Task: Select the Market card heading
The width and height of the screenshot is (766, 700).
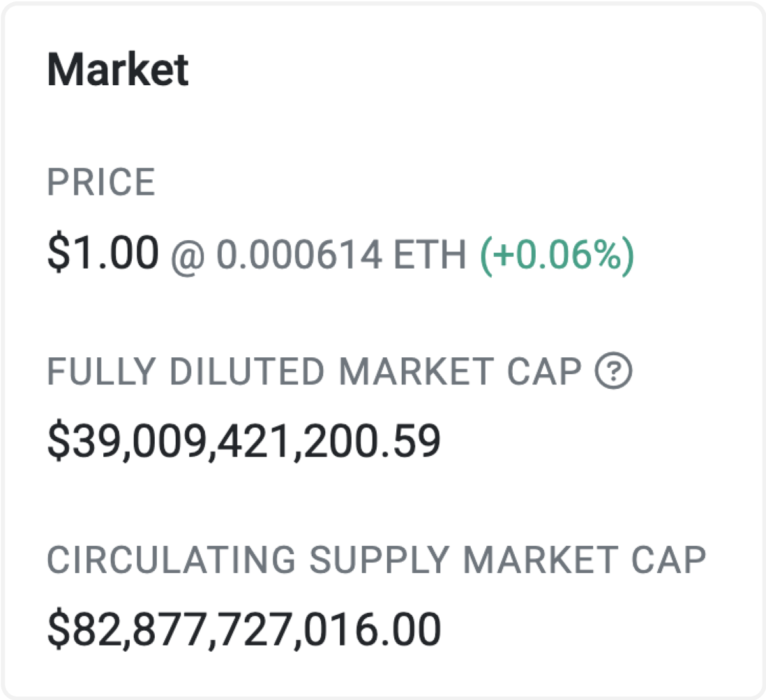Action: click(x=118, y=70)
